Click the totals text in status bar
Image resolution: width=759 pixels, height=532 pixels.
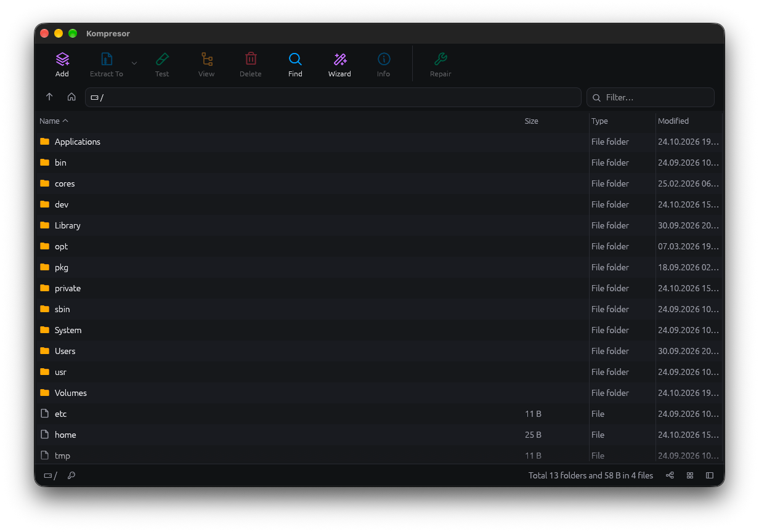click(591, 475)
